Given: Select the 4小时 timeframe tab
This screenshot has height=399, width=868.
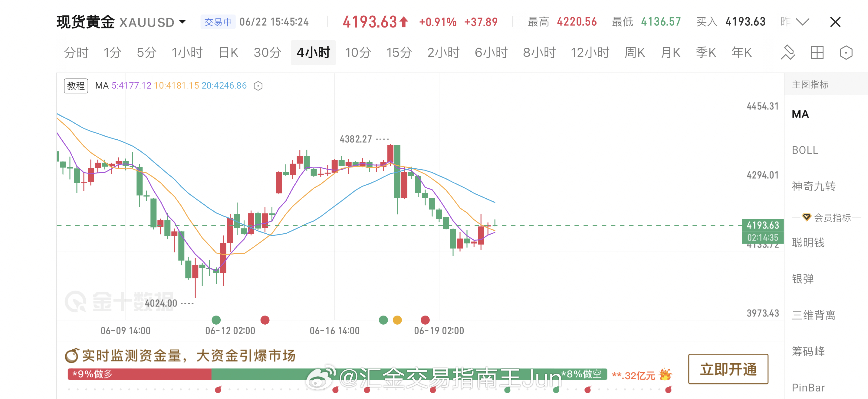Looking at the screenshot, I should tap(313, 53).
